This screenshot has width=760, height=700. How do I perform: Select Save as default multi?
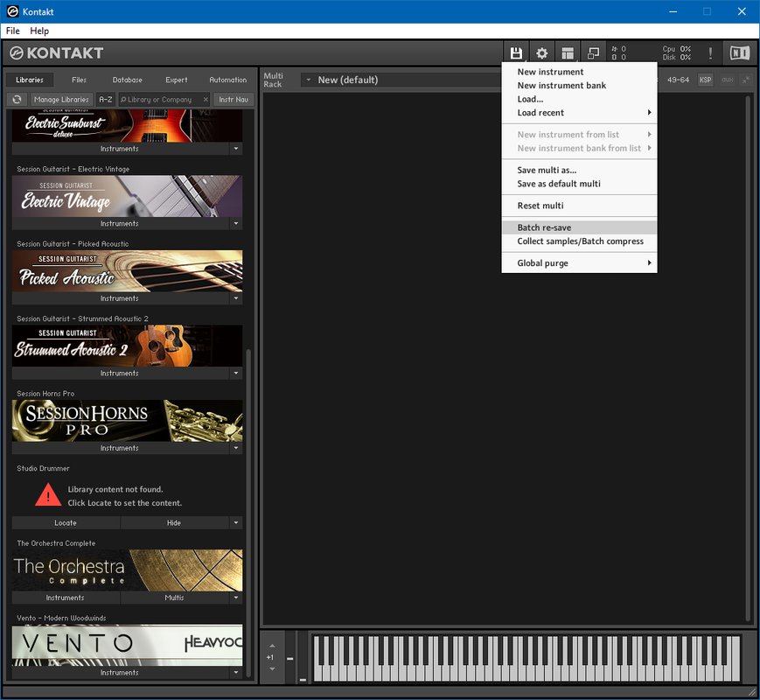click(579, 184)
